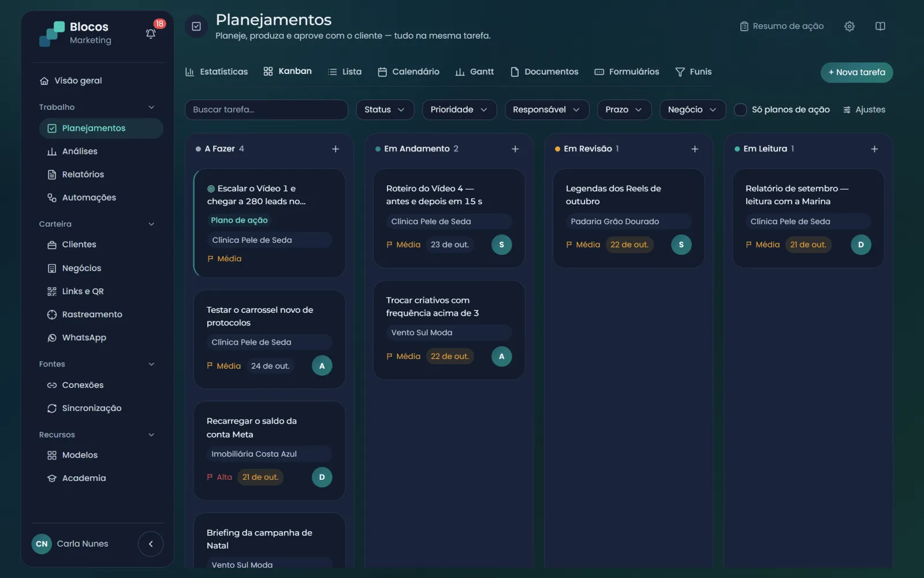Open the Prazo filter dropdown

coord(624,110)
